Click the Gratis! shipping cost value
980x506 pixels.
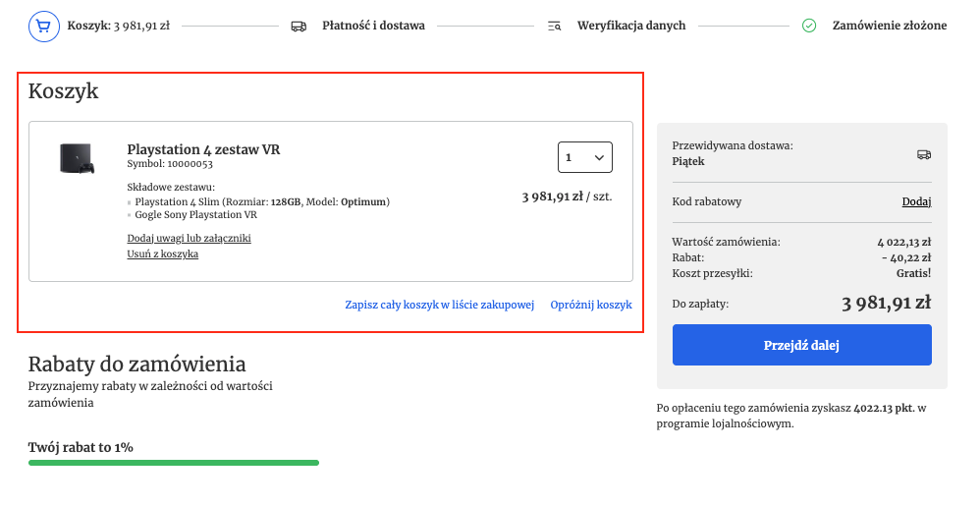[913, 273]
